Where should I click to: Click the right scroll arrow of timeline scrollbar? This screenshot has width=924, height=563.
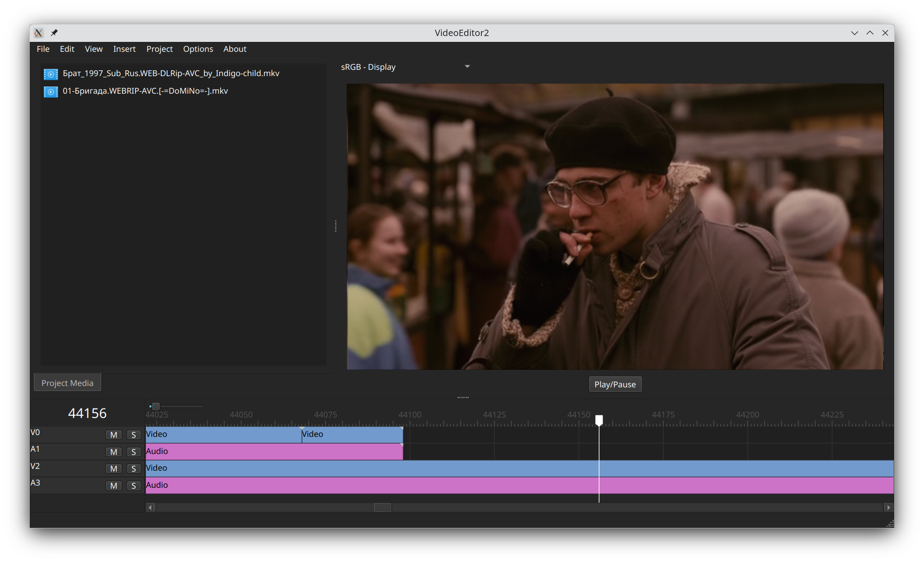(x=888, y=508)
